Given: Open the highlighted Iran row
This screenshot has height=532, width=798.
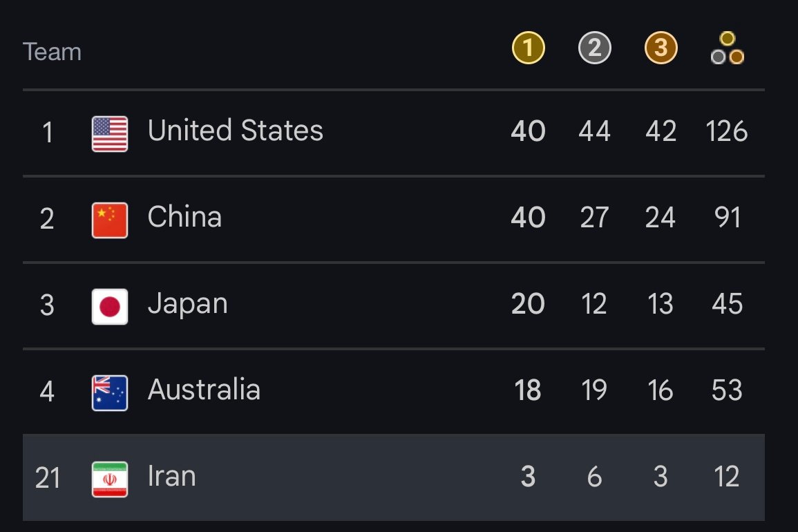Looking at the screenshot, I should click(x=393, y=477).
